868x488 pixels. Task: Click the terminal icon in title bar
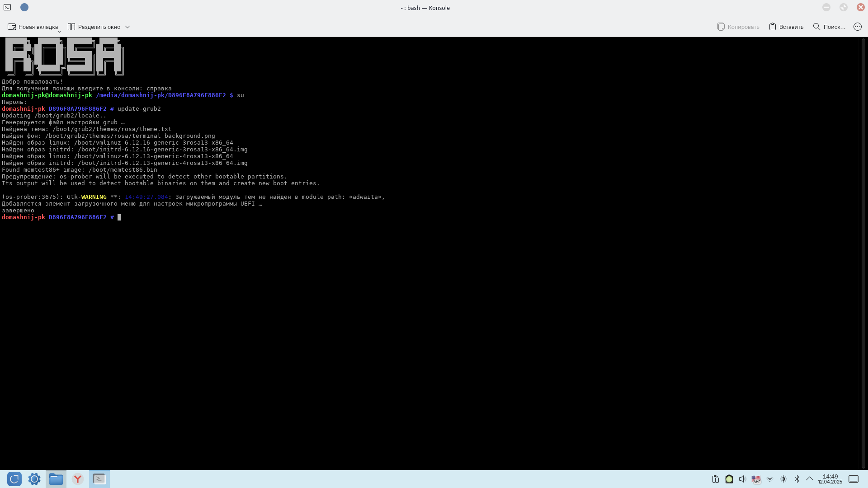pyautogui.click(x=7, y=7)
